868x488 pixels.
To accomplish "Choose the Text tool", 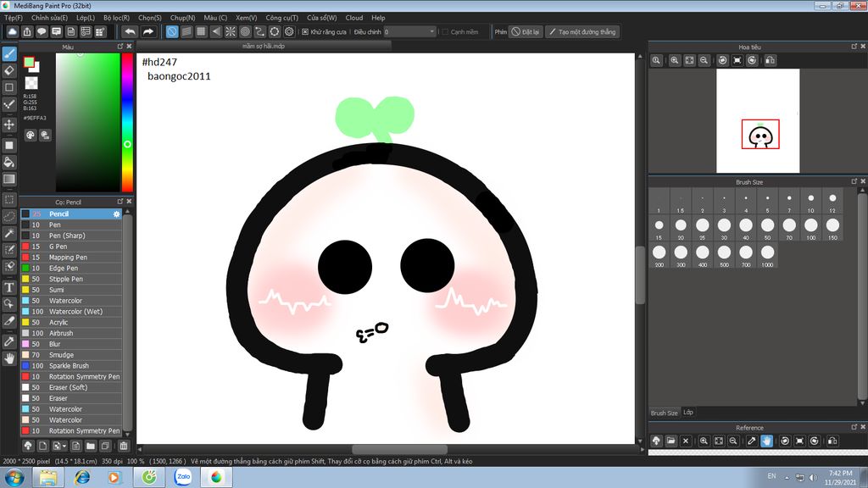I will click(x=9, y=287).
